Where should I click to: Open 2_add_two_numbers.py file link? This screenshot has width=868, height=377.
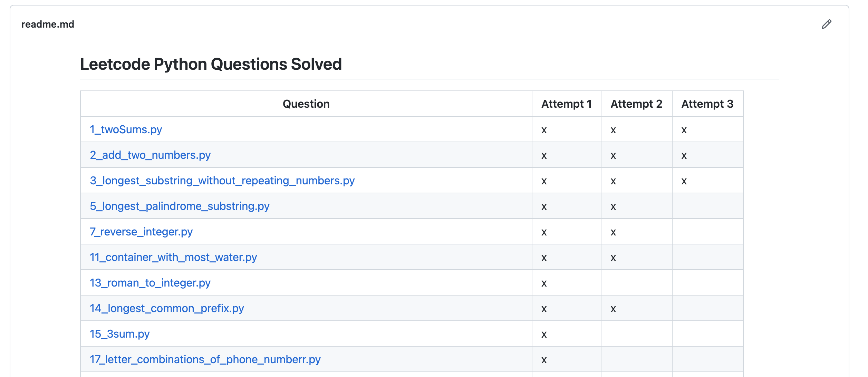pyautogui.click(x=150, y=155)
